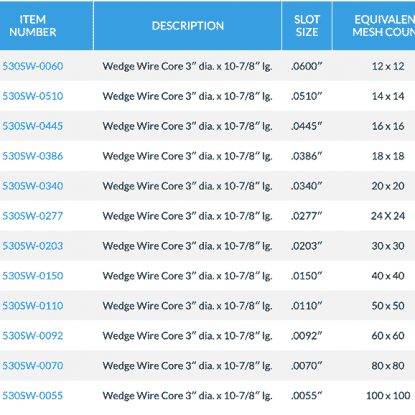Viewport: 415px width, 415px height.
Task: Open item 530SW-0150 link
Action: (33, 276)
